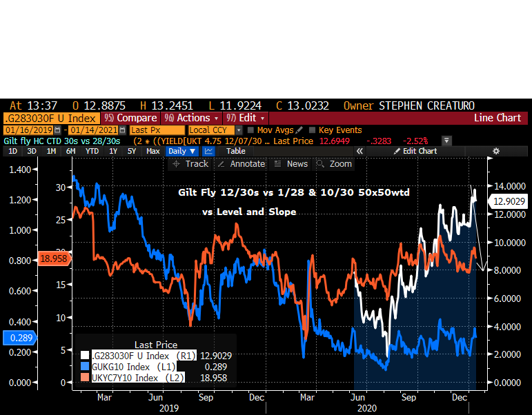Screen dimensions: 532x415
Task: Open the Annotate tool
Action: point(242,164)
